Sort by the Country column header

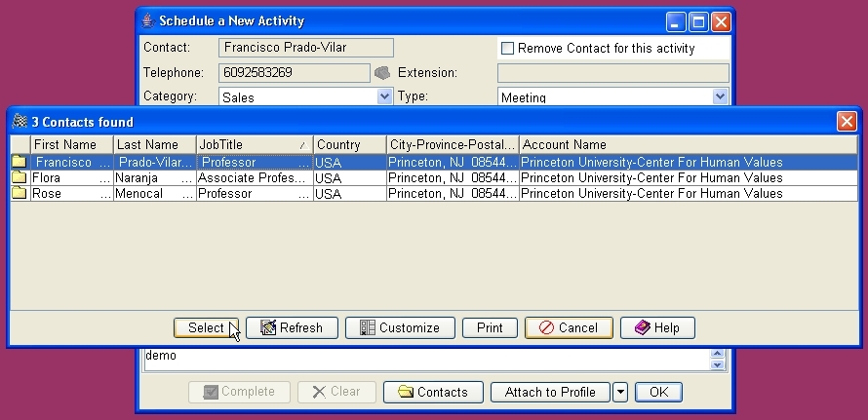350,144
